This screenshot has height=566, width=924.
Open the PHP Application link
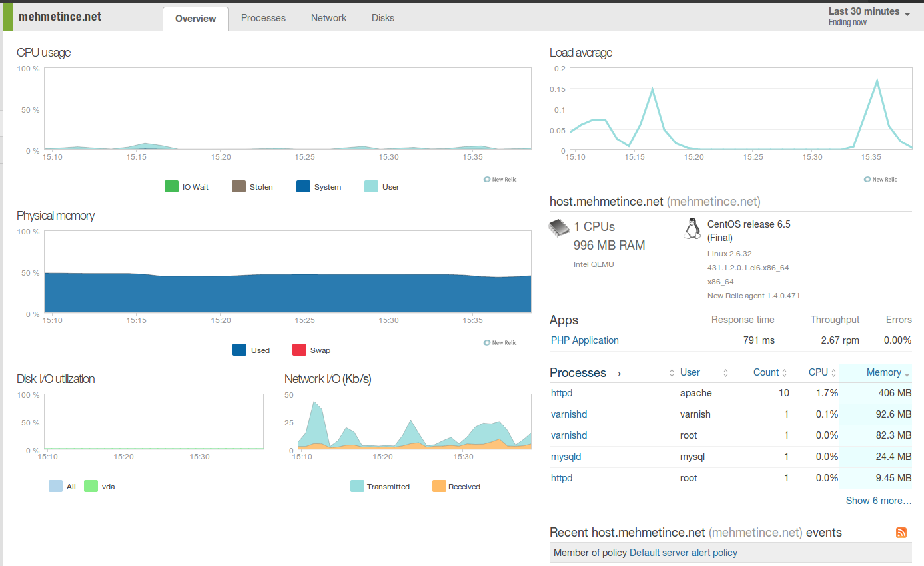tap(585, 340)
